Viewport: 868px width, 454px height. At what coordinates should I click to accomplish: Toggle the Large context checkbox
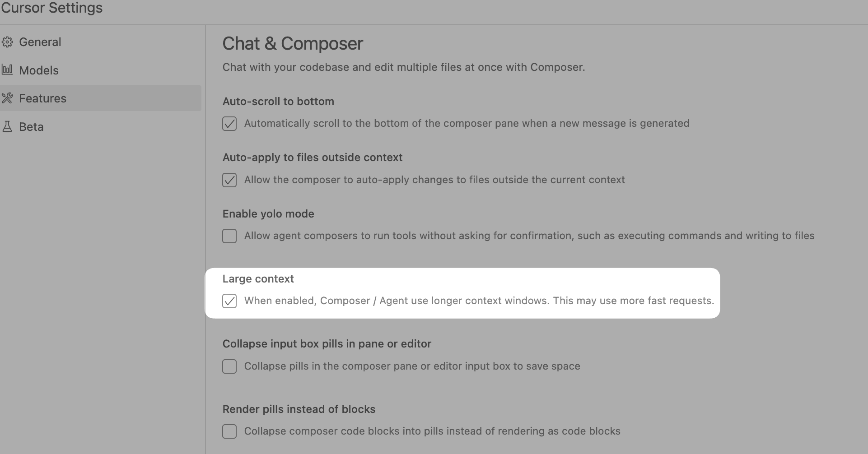tap(229, 301)
